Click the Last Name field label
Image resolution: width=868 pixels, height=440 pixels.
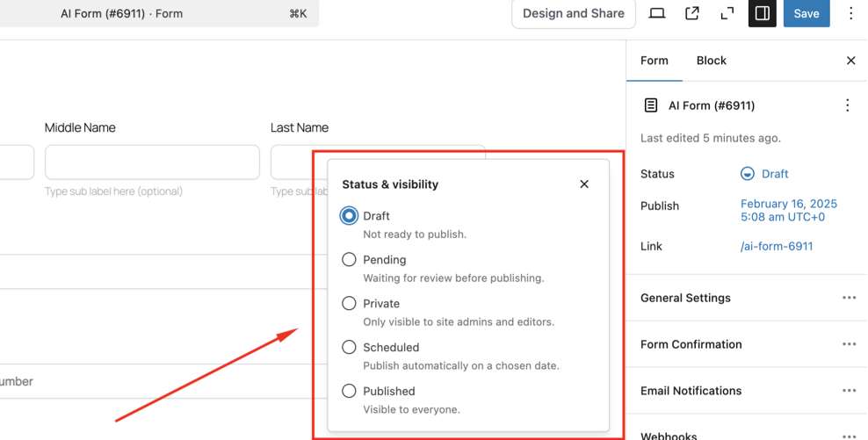300,127
